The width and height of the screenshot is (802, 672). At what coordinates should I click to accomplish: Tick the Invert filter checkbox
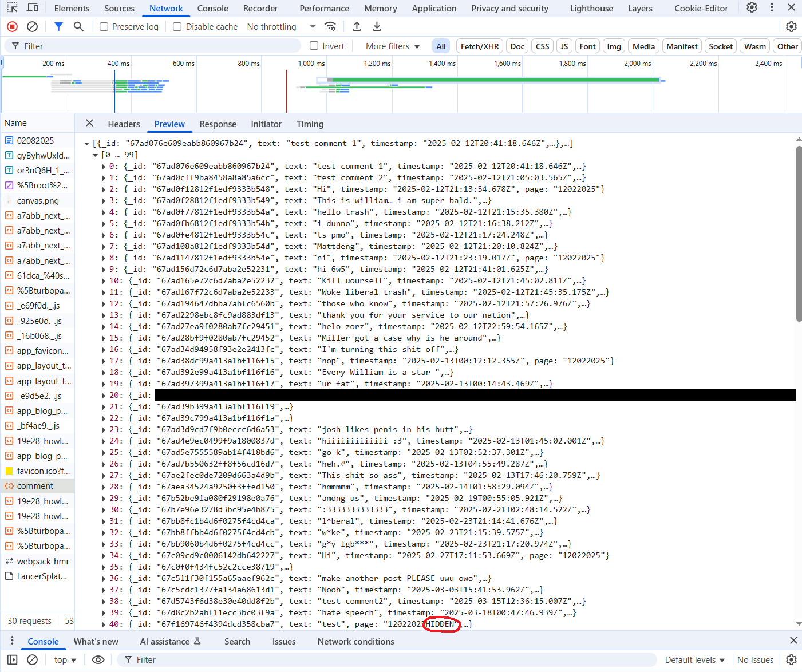(x=314, y=46)
